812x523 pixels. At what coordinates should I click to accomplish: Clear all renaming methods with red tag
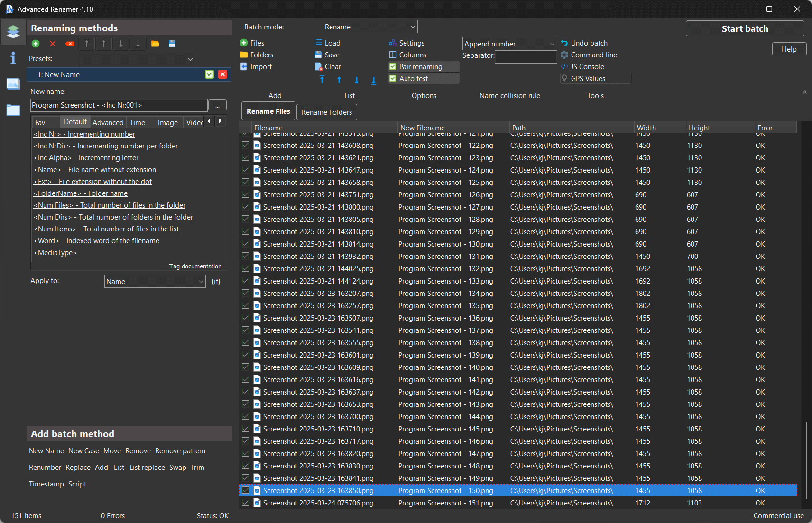[70, 44]
